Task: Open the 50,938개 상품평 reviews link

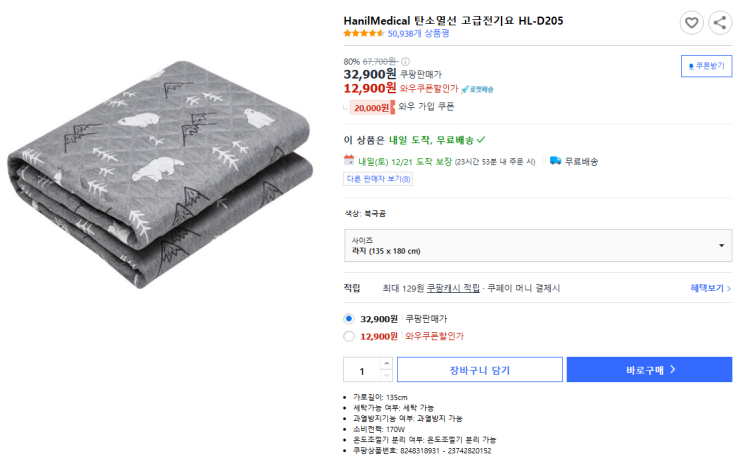Action: (x=418, y=33)
